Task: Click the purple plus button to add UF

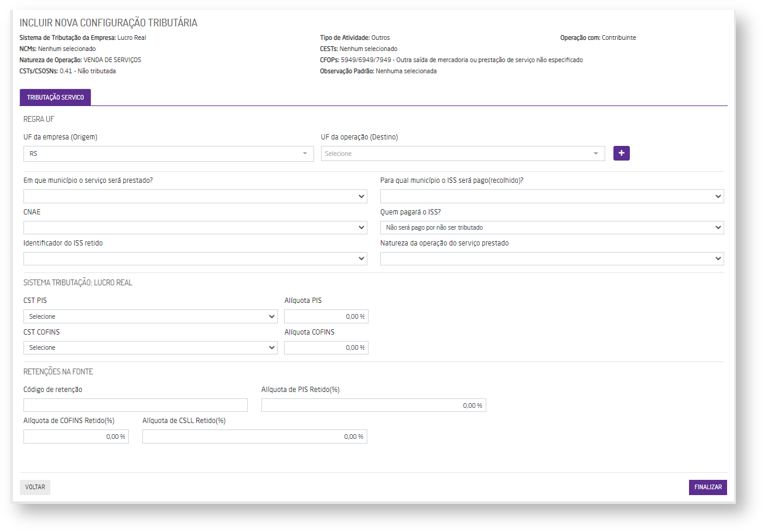Action: 622,153
